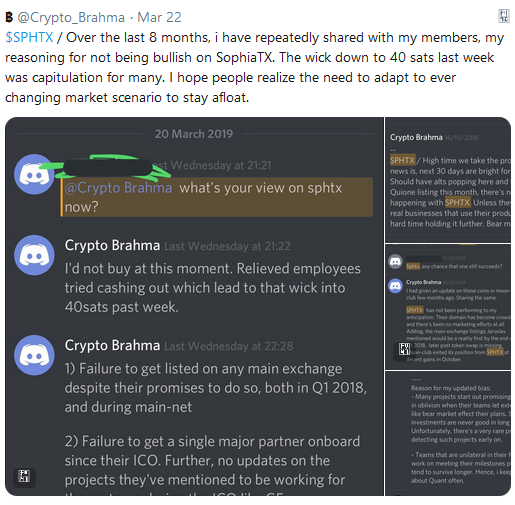Click the Discord avatar beside the redacted username
Screen dimensions: 515x505
coord(34,174)
